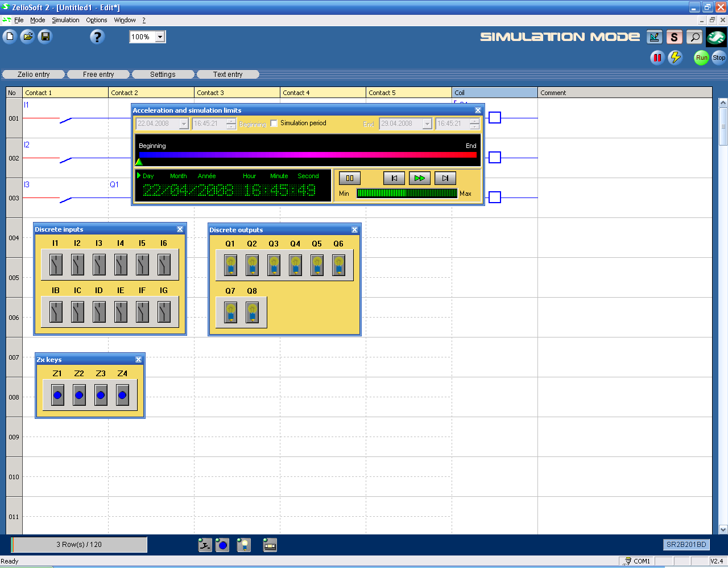The height and width of the screenshot is (568, 728).
Task: Click the fast forward playback button
Action: [420, 178]
